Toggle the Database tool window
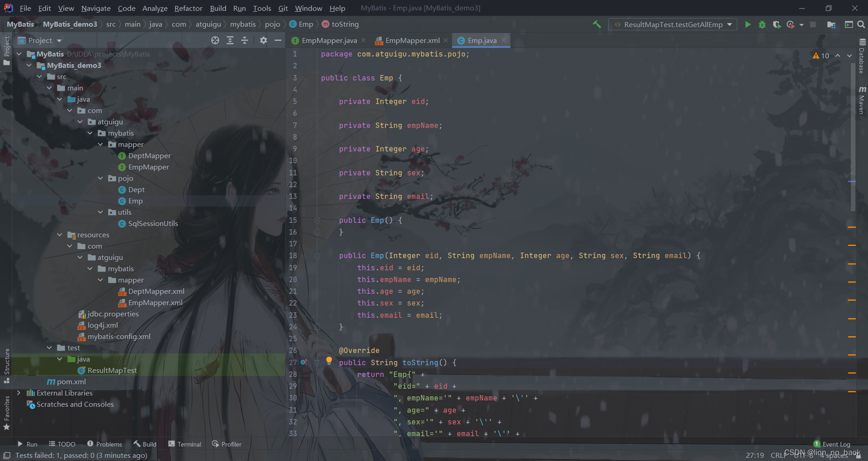This screenshot has width=868, height=461. (x=862, y=56)
